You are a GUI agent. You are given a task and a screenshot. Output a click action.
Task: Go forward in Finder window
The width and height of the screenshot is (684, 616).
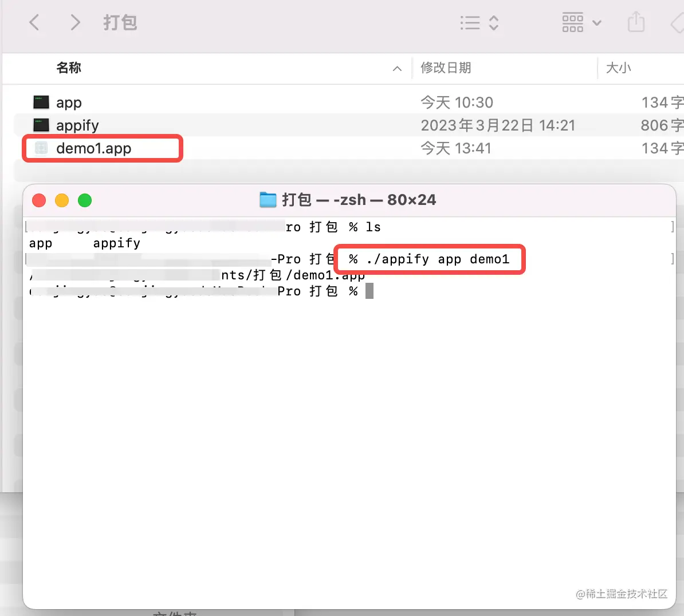coord(75,22)
